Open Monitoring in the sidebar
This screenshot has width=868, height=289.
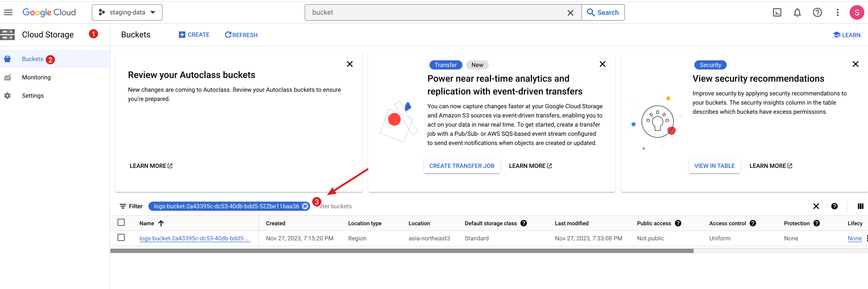(36, 77)
